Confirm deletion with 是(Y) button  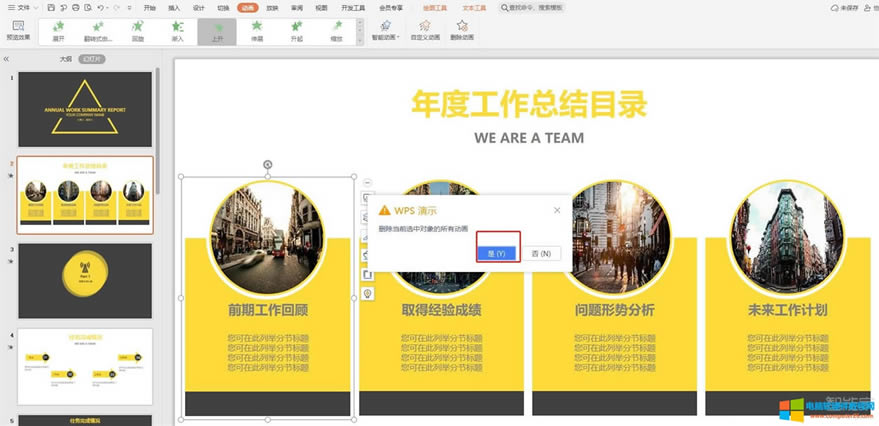(497, 254)
